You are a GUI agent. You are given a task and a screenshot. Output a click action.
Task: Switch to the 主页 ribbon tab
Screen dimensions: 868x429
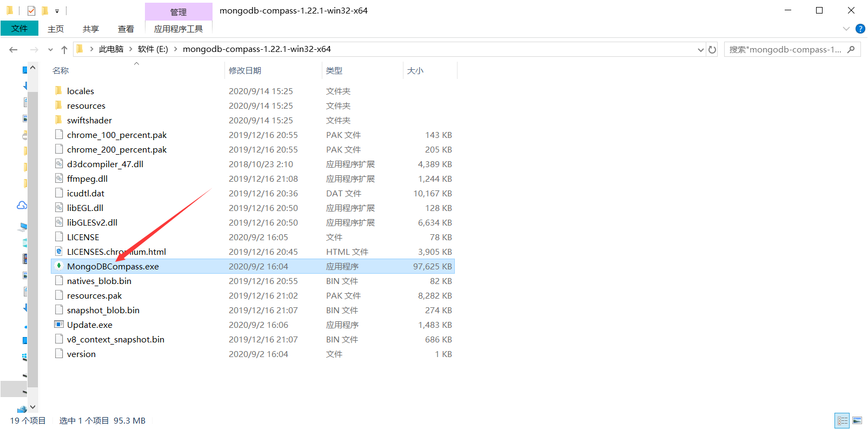(x=56, y=29)
